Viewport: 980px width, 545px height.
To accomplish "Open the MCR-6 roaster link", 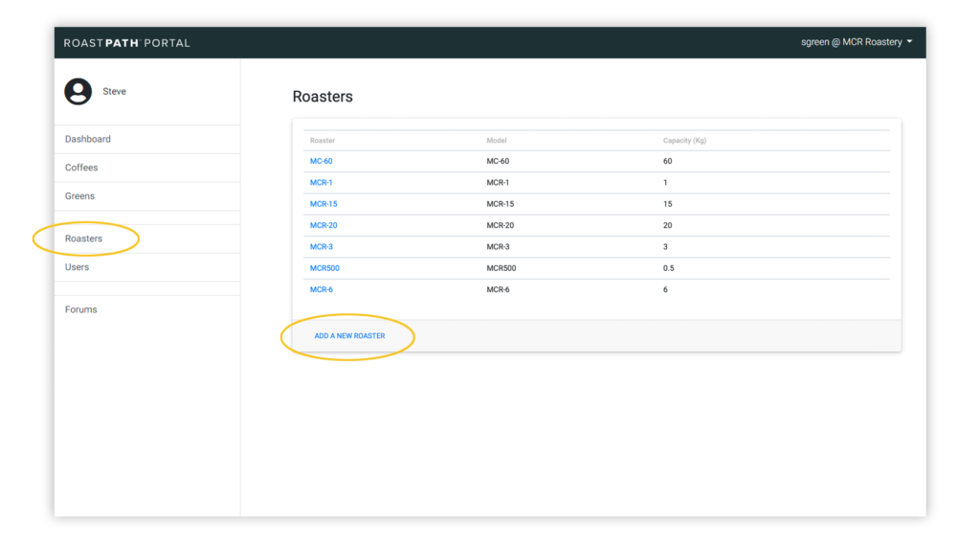I will [322, 289].
